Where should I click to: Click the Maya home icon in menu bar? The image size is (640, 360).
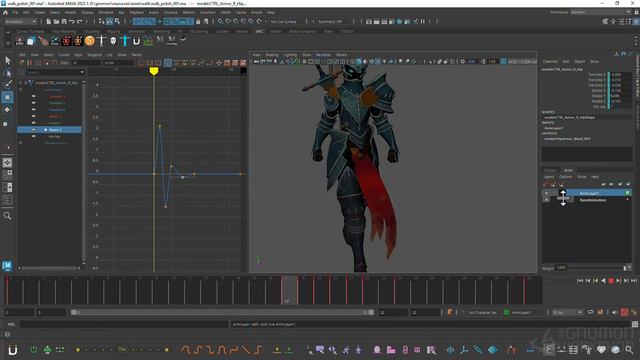coord(5,13)
